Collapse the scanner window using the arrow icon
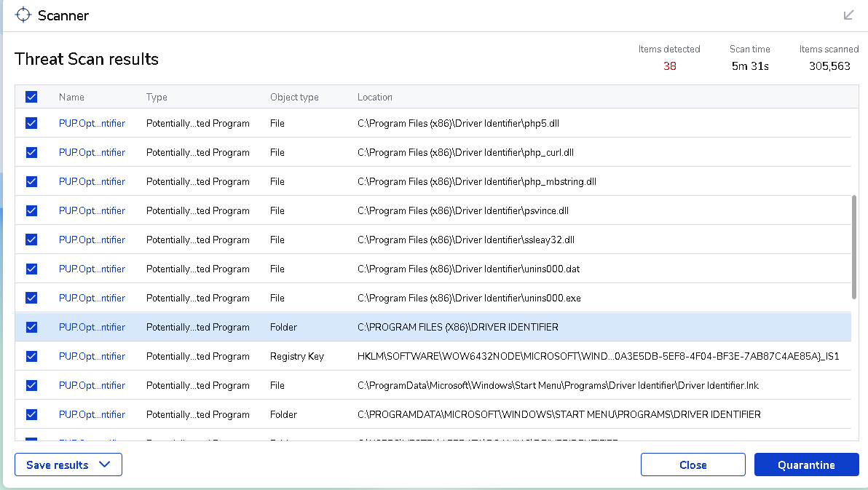 click(x=848, y=15)
